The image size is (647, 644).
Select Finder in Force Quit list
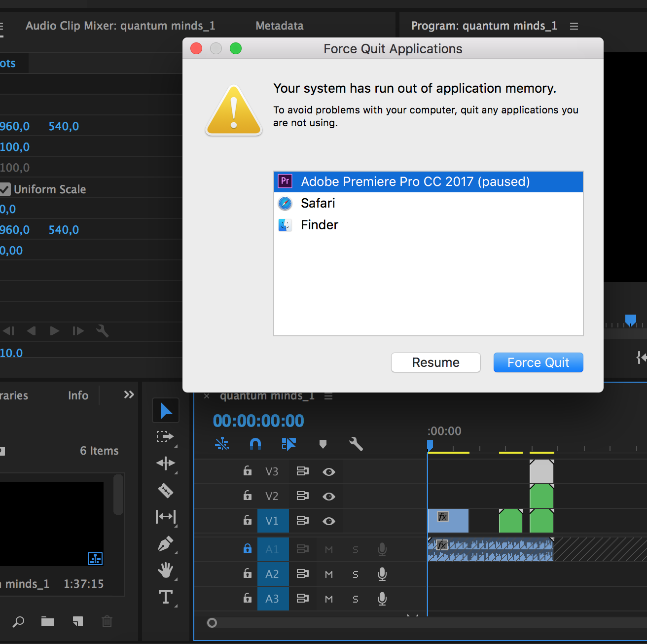pyautogui.click(x=429, y=225)
